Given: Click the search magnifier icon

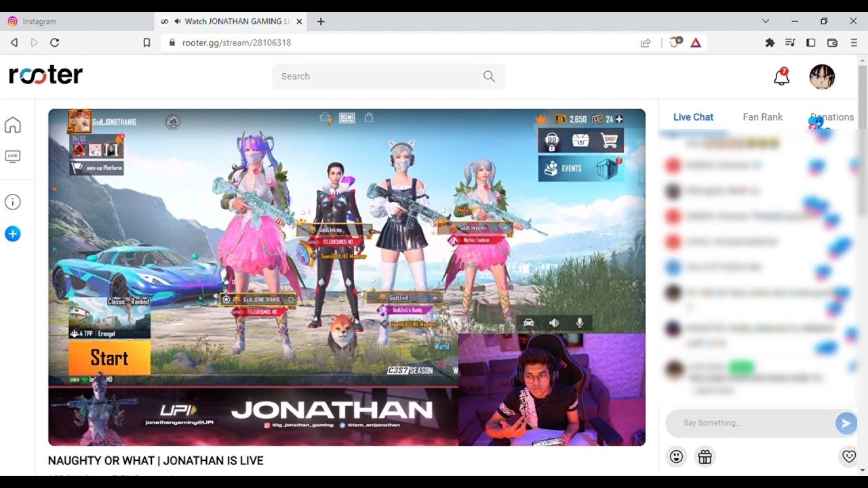Looking at the screenshot, I should pyautogui.click(x=489, y=77).
